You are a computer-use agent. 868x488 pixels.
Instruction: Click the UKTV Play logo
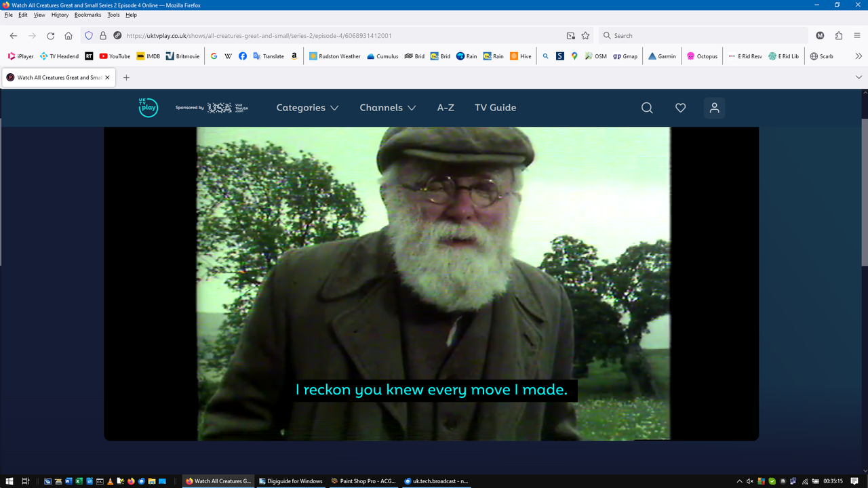click(x=148, y=108)
